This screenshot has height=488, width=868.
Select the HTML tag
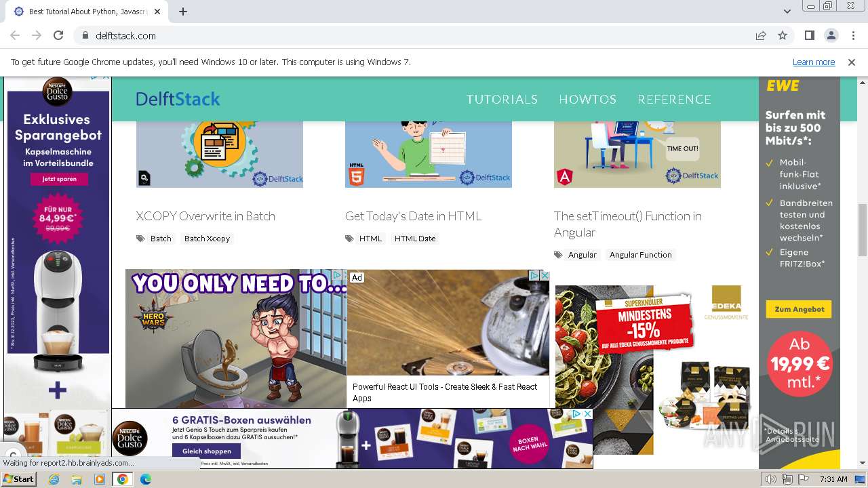tap(370, 239)
